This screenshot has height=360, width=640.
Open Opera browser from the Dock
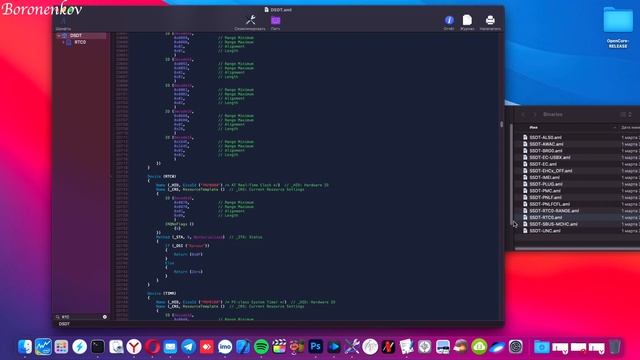152,347
